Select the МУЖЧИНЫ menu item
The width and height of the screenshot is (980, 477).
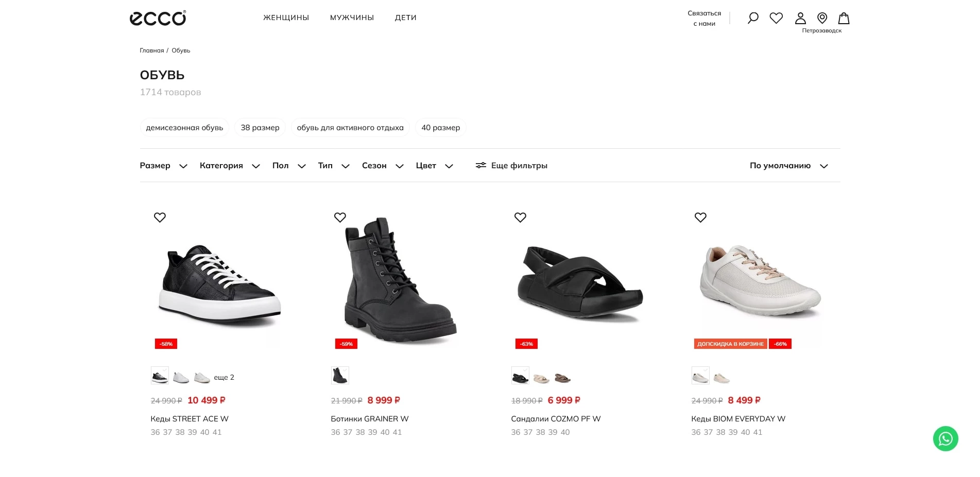352,17
